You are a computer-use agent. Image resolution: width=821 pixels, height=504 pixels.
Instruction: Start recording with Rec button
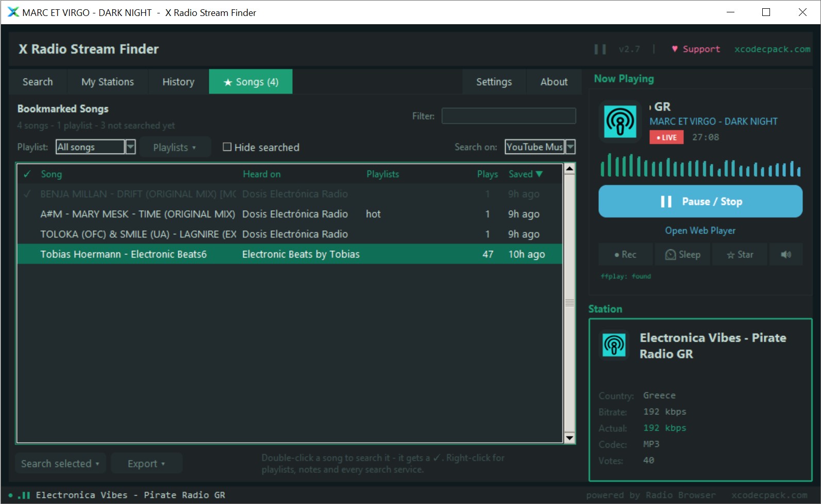click(625, 255)
